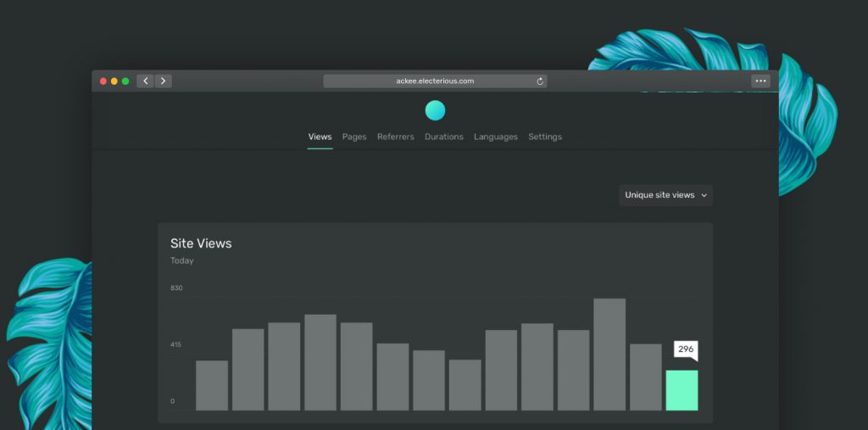Expand the Unique site views dropdown
The height and width of the screenshot is (430, 868).
[665, 195]
